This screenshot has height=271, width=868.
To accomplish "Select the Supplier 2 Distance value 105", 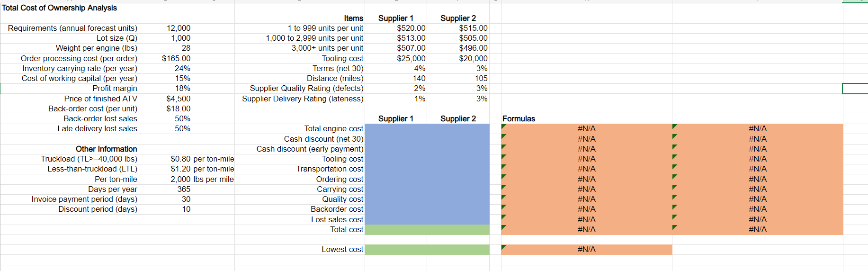I will coord(458,79).
